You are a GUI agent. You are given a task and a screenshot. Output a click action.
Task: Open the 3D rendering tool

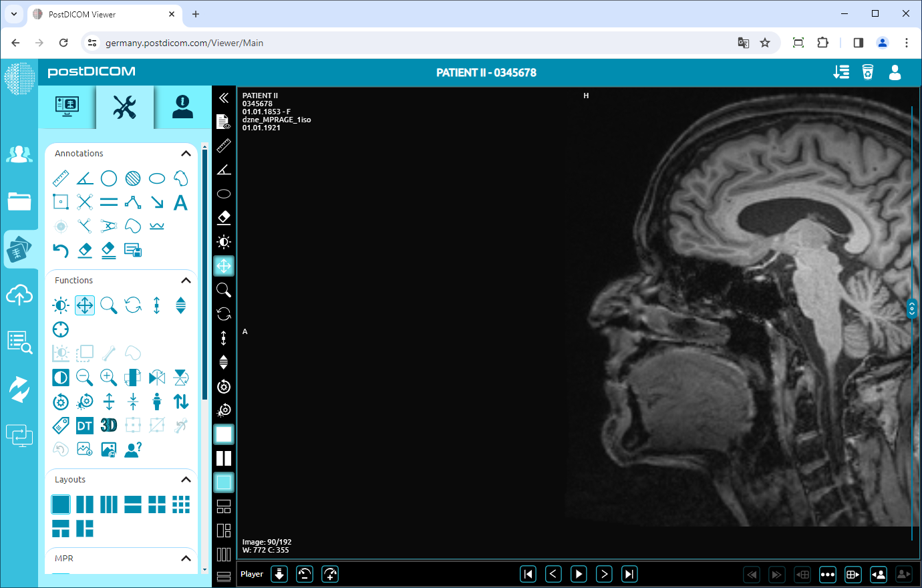click(x=108, y=425)
